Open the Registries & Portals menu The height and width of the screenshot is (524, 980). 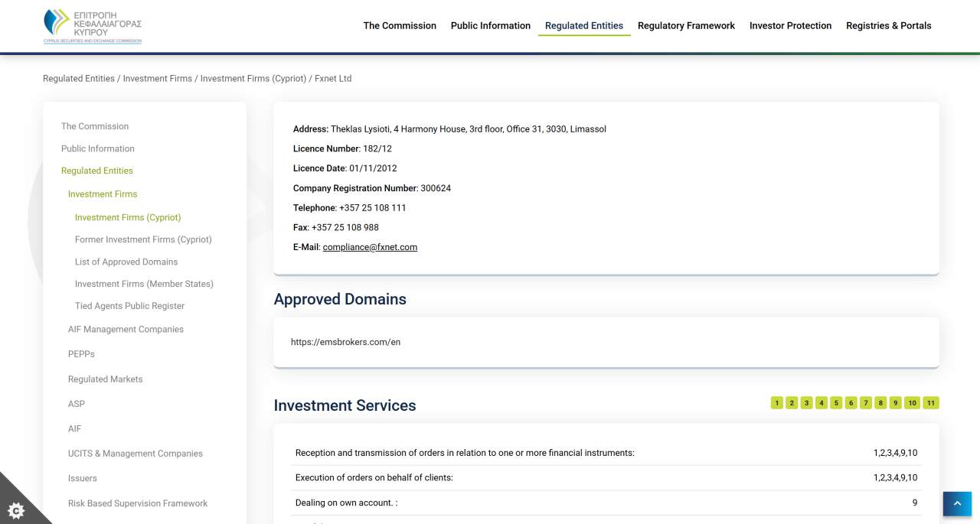889,25
